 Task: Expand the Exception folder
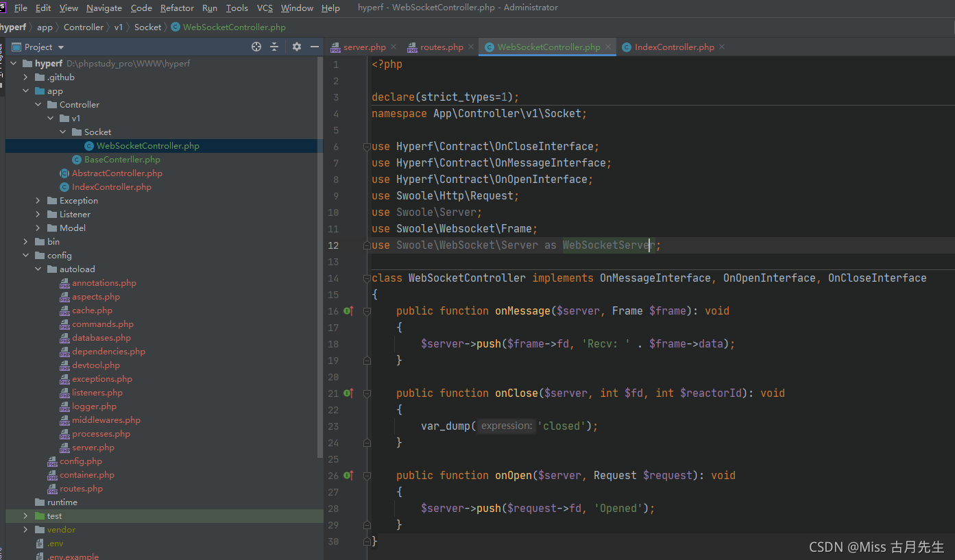(38, 201)
